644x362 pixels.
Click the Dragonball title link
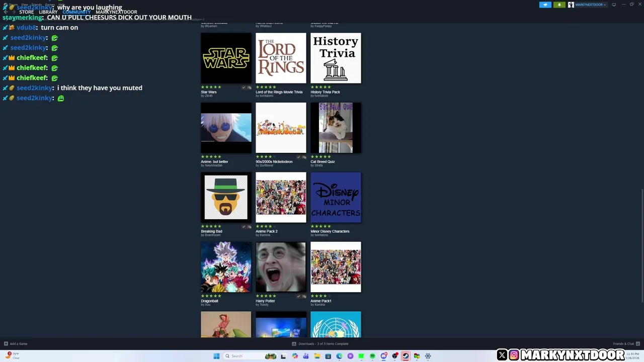209,301
